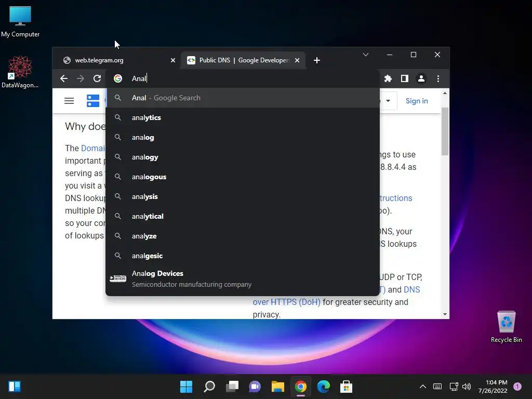The image size is (532, 399).
Task: Choose the 'analog' suggestion
Action: pos(243,137)
